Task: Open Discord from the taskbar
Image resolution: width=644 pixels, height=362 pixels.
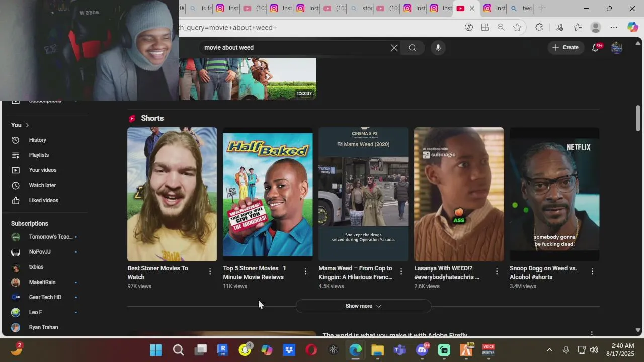Action: [422, 350]
